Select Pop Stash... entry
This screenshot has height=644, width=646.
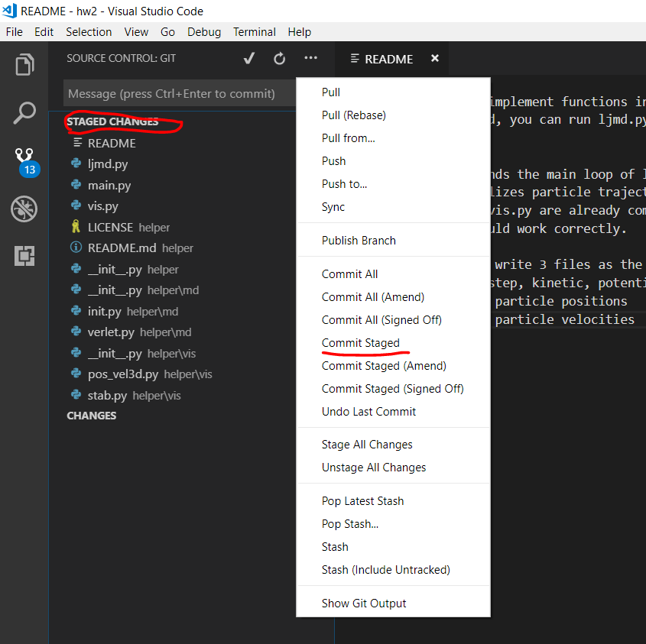[x=393, y=524]
